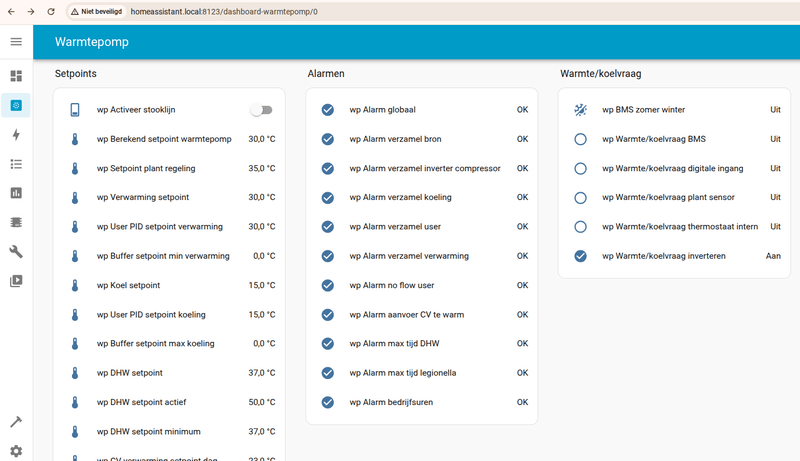Click circle icon of wp Warmte/koelvraag BMS
The height and width of the screenshot is (461, 800).
580,139
